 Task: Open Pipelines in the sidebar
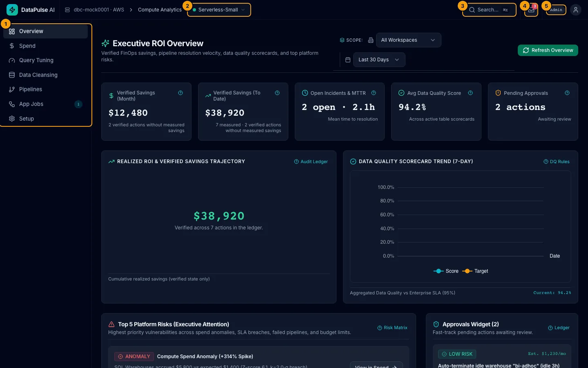click(45, 89)
